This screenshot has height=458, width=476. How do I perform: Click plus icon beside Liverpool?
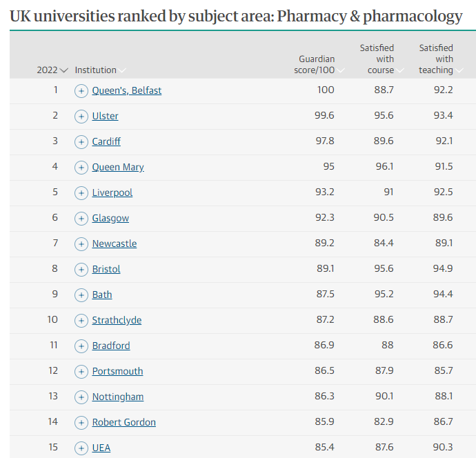pos(81,193)
